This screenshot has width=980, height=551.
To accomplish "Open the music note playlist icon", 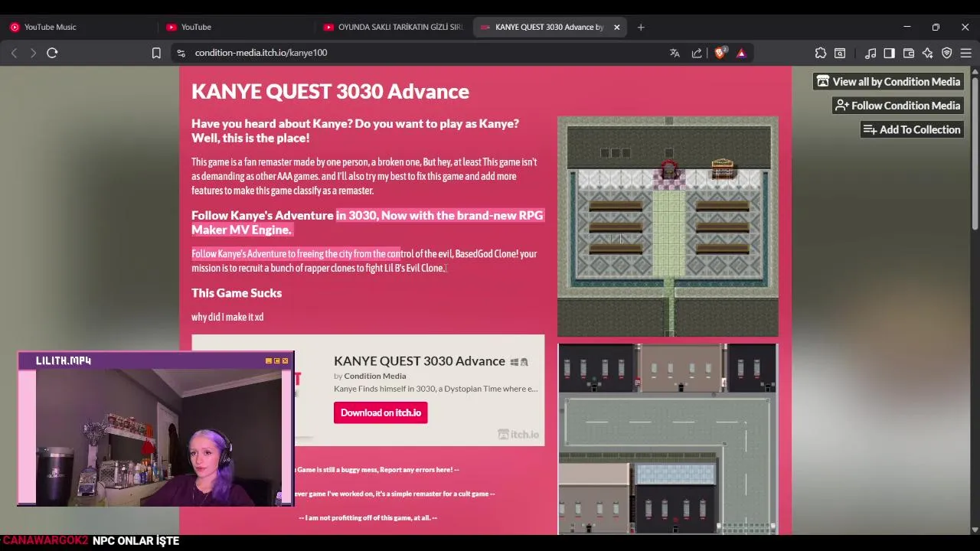I will click(x=871, y=53).
